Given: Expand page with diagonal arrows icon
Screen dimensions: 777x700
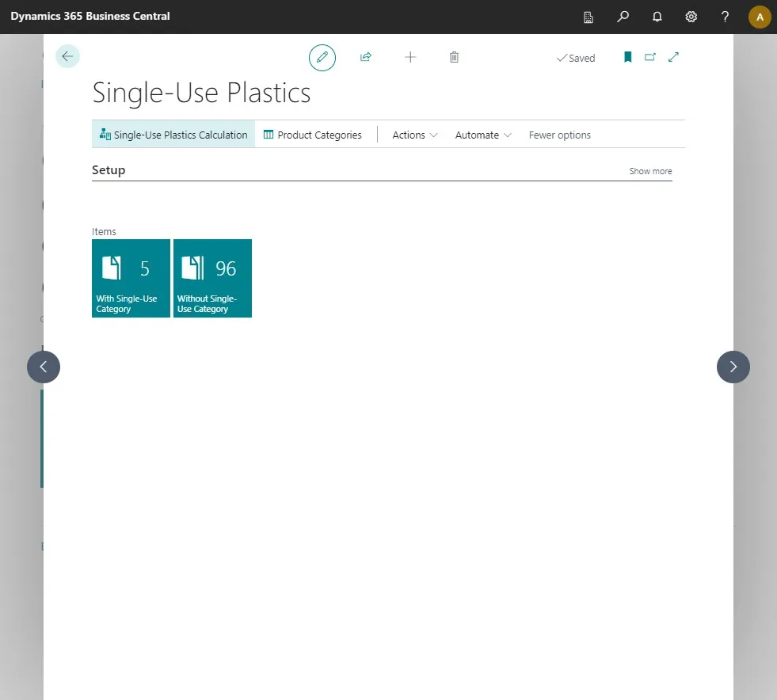Looking at the screenshot, I should tap(673, 57).
